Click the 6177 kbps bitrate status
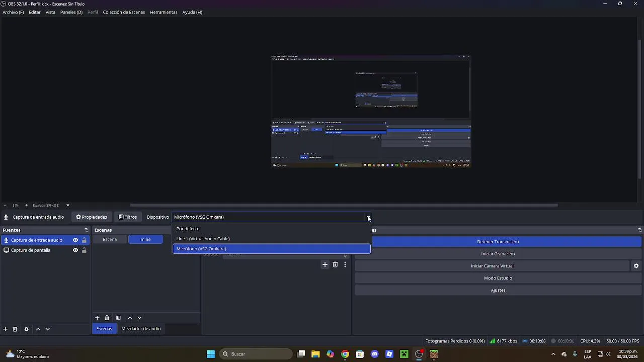Viewport: 644px width, 362px height. 503,341
